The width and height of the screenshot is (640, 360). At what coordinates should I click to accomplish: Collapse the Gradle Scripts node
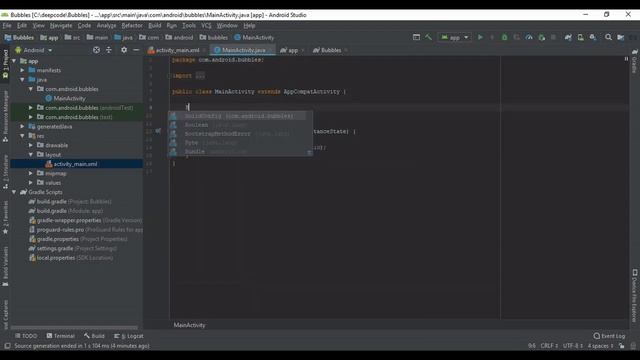tap(14, 192)
